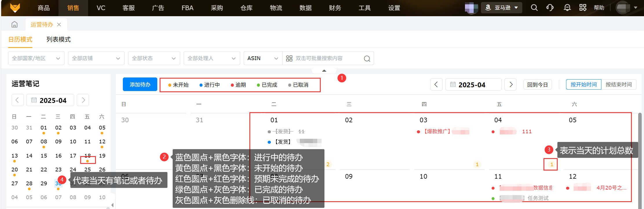Go to next month in main calendar
This screenshot has width=644, height=209.
(510, 84)
